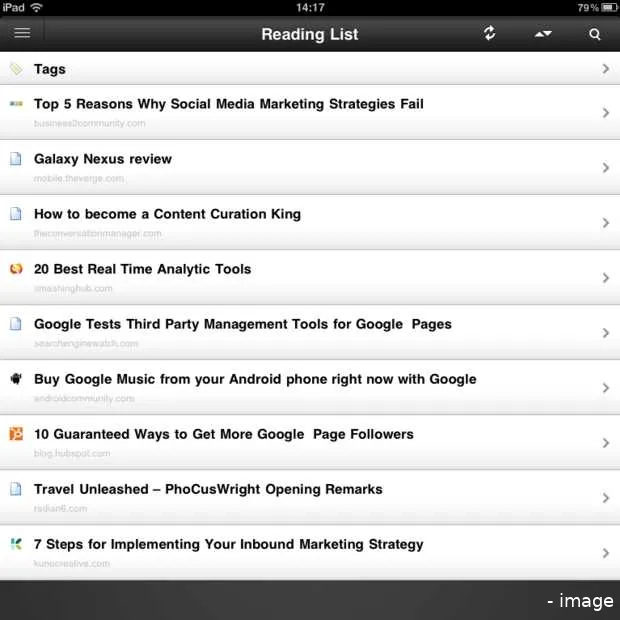
Task: Expand the Tags row chevron
Action: point(606,69)
